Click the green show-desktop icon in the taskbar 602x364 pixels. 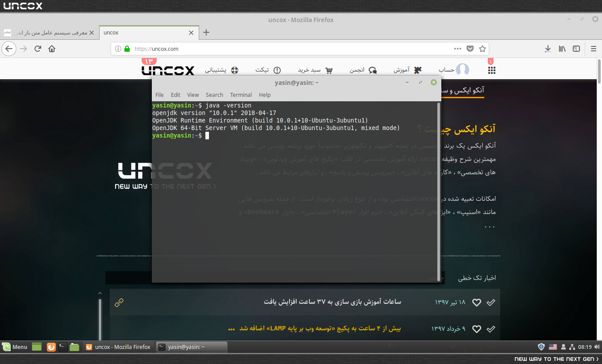click(36, 347)
